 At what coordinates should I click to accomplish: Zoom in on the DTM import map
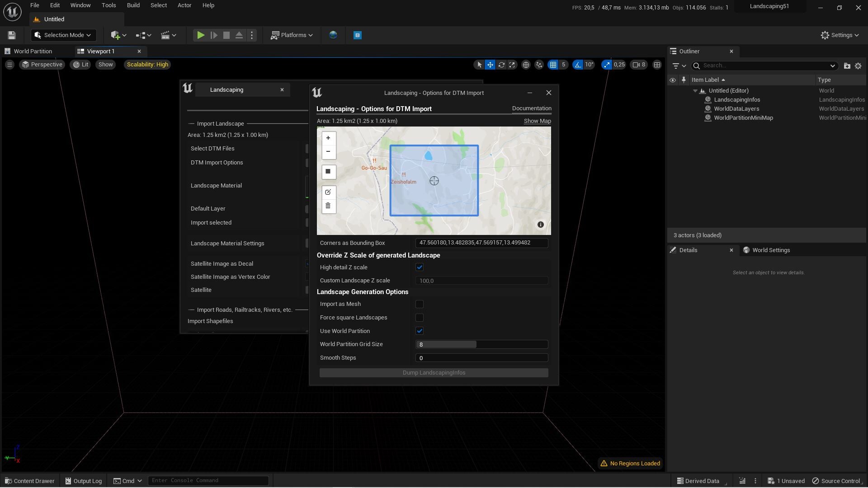328,138
